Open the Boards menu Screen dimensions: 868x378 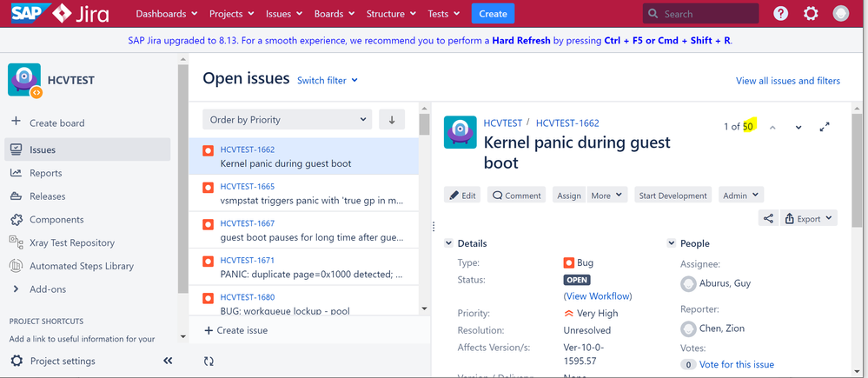pos(335,14)
